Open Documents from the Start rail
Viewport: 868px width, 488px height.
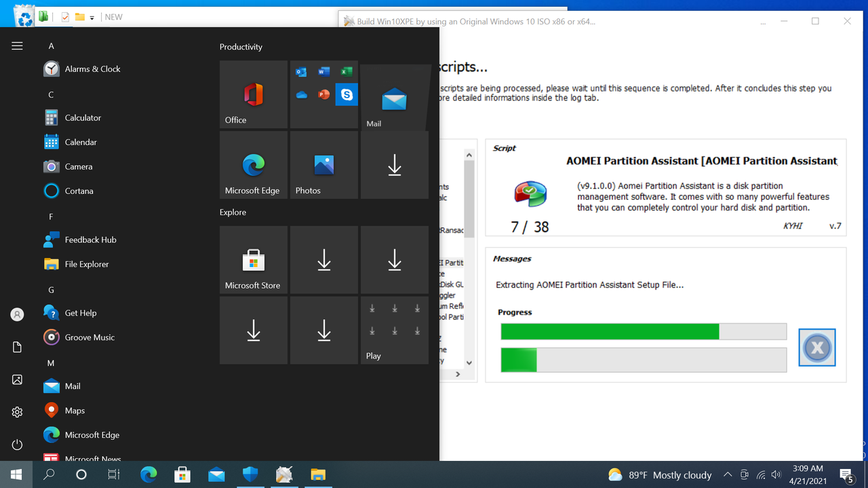click(17, 347)
